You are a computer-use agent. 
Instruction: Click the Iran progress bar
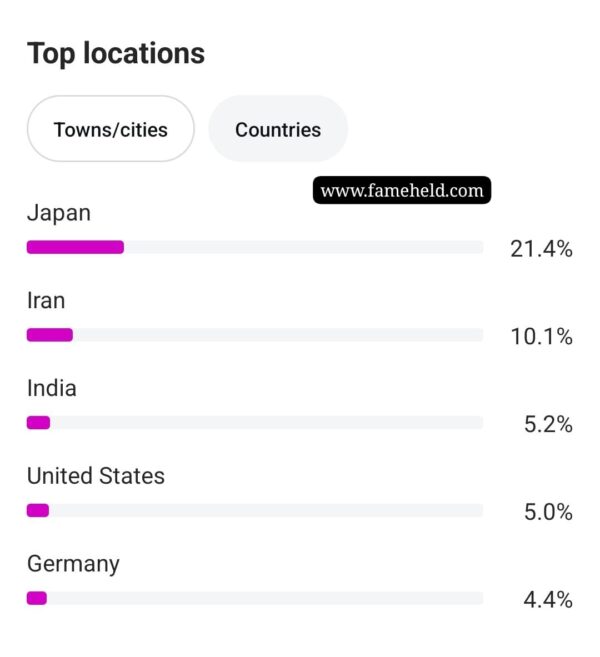pyautogui.click(x=255, y=335)
